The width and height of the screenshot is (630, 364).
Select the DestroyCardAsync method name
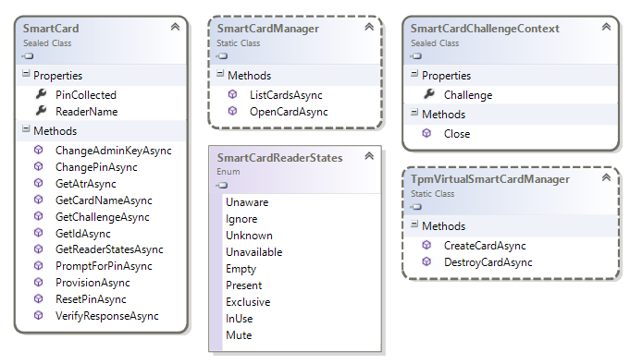click(488, 262)
